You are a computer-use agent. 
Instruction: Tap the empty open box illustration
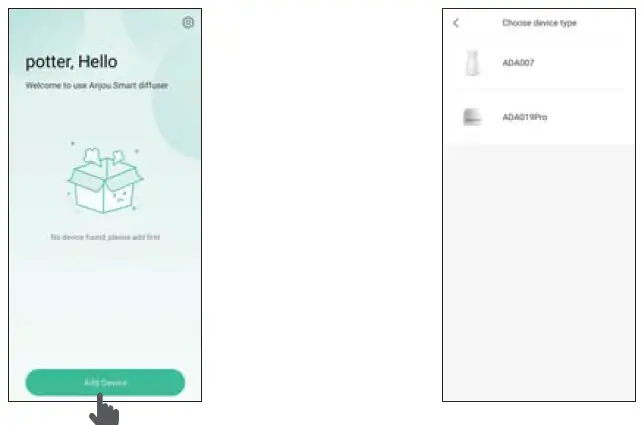point(105,180)
